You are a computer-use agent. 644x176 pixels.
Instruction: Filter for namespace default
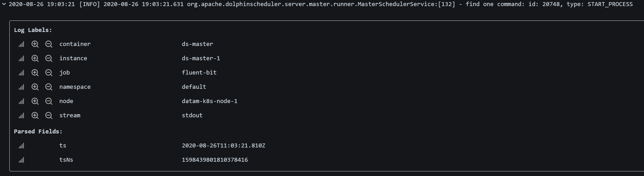click(35, 87)
